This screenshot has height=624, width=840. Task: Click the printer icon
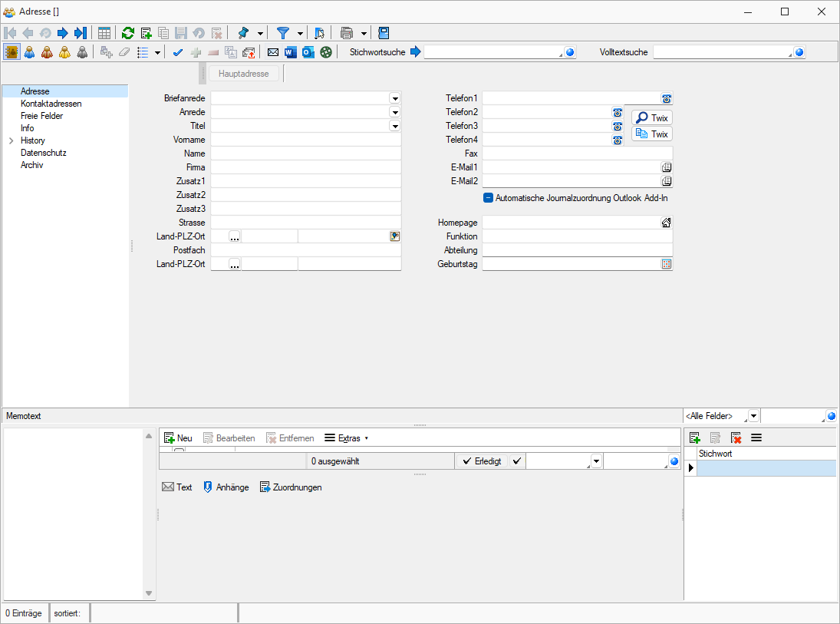coord(347,33)
